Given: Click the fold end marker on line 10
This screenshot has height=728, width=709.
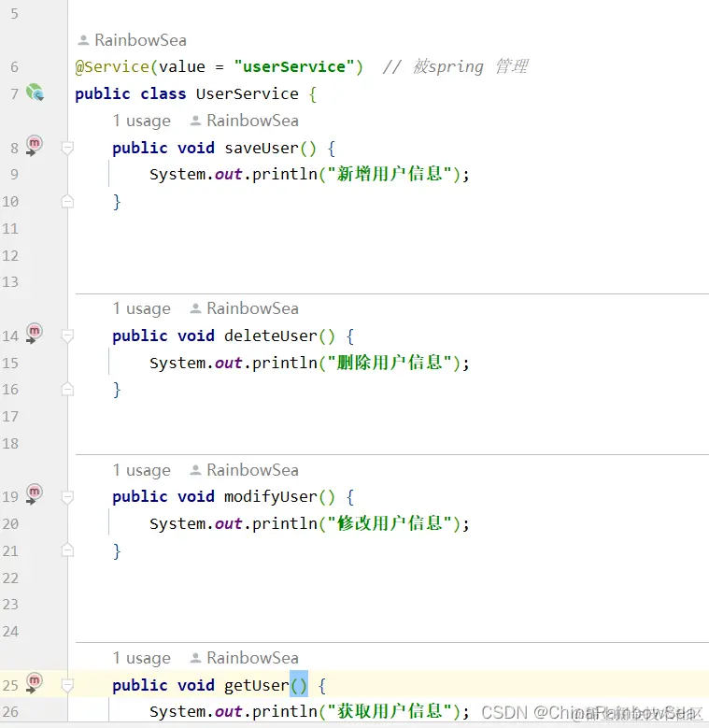Looking at the screenshot, I should click(67, 201).
